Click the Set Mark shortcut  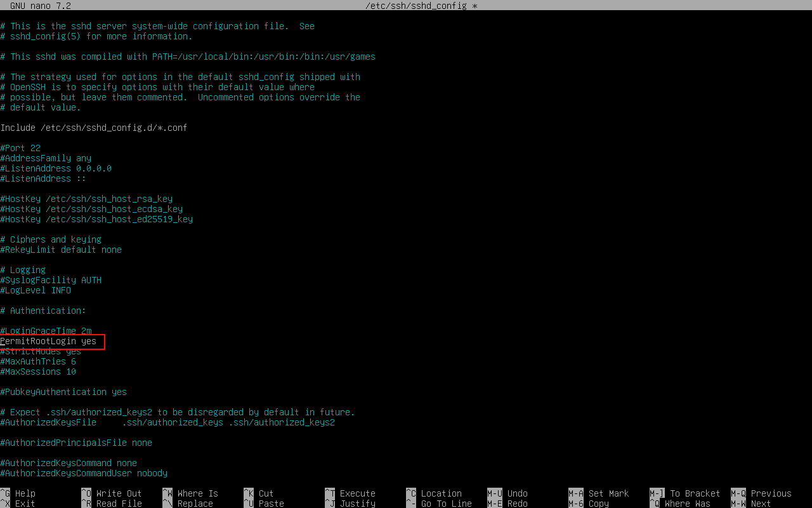[x=608, y=493]
